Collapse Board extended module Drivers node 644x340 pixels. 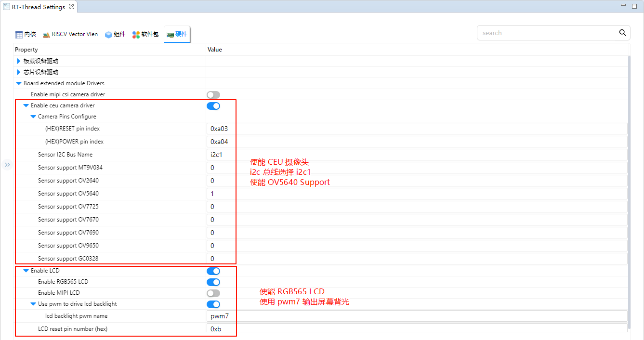[19, 83]
